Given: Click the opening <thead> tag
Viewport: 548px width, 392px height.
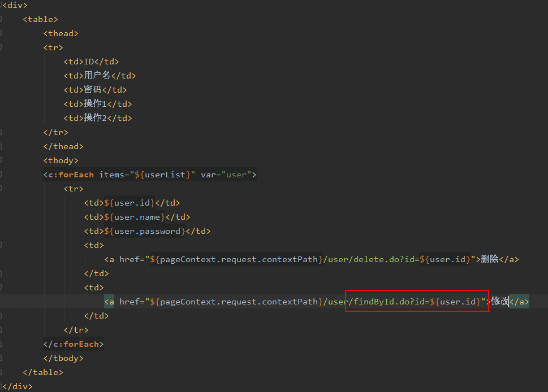Looking at the screenshot, I should tap(61, 33).
